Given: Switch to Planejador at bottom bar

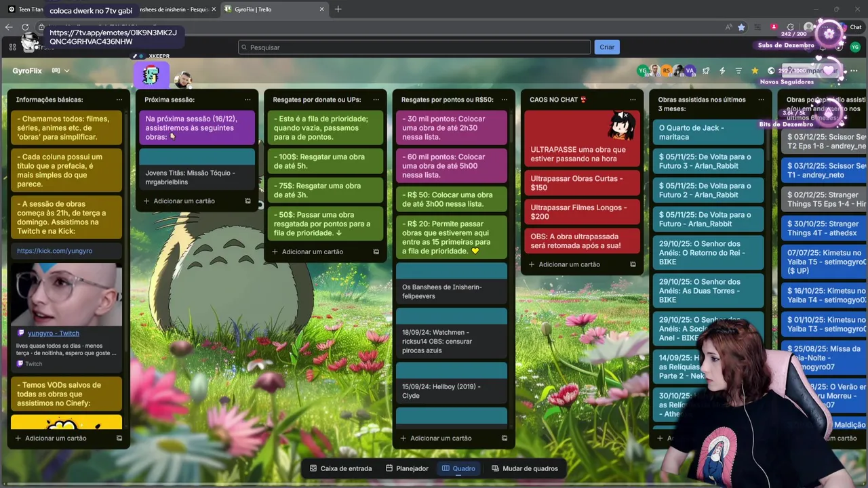Looking at the screenshot, I should pyautogui.click(x=407, y=468).
